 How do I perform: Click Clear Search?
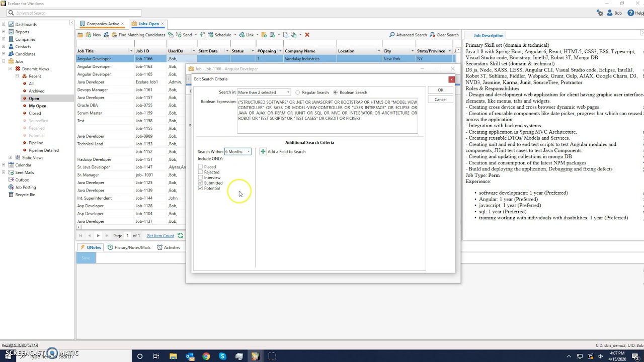pyautogui.click(x=444, y=35)
